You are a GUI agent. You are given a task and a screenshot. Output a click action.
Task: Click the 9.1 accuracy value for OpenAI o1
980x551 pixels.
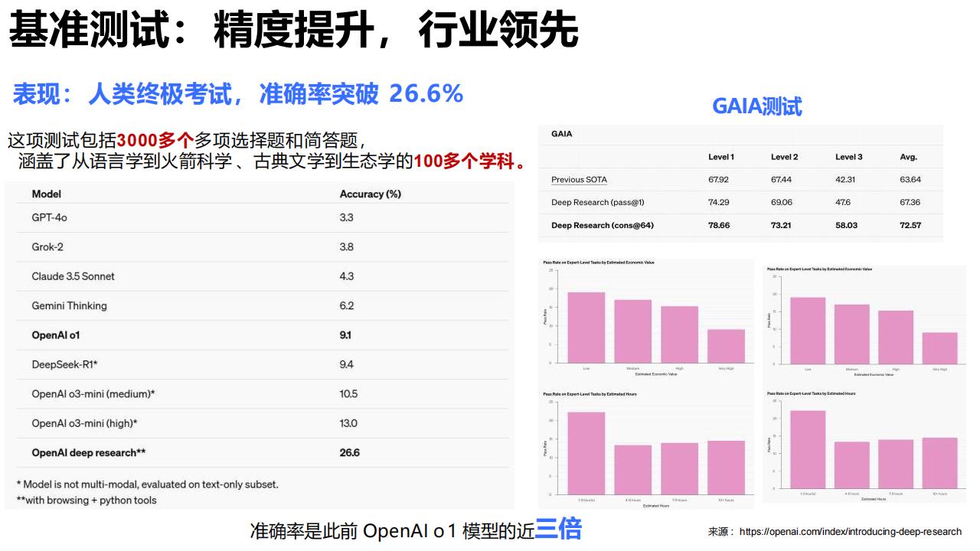point(346,335)
